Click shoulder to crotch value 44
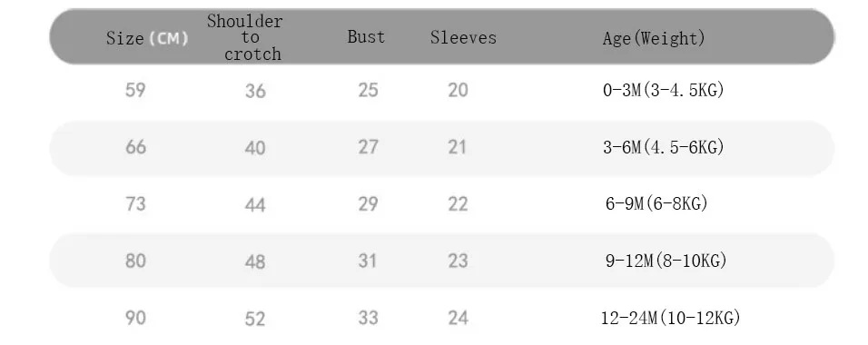Image resolution: width=868 pixels, height=345 pixels. 255,205
